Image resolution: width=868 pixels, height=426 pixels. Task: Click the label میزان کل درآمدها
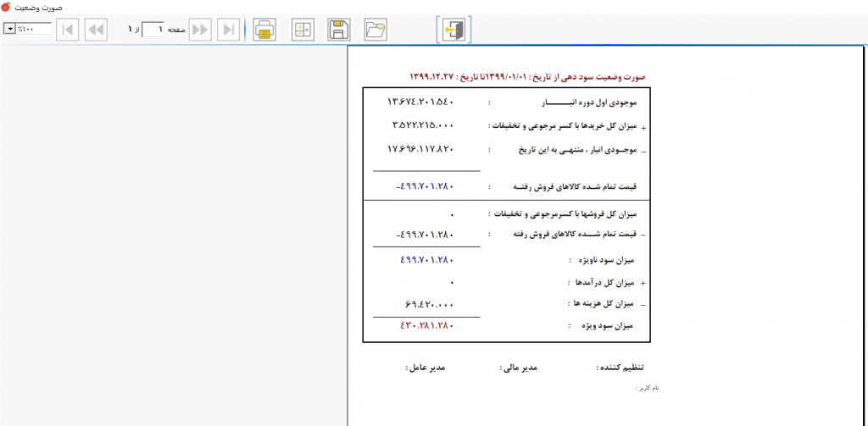(x=605, y=283)
